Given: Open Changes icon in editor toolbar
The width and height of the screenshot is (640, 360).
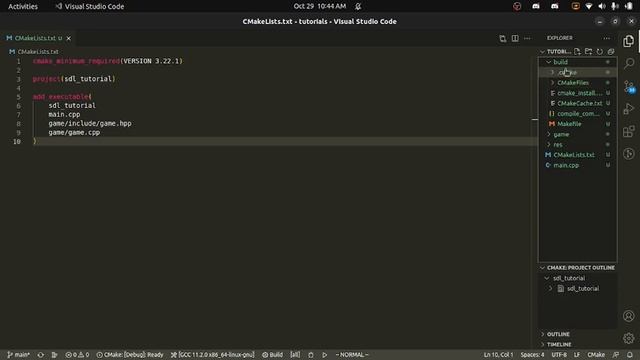Looking at the screenshot, I should [502, 38].
